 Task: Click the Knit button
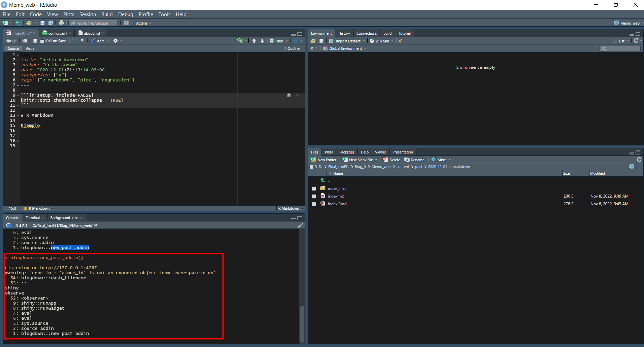[98, 41]
